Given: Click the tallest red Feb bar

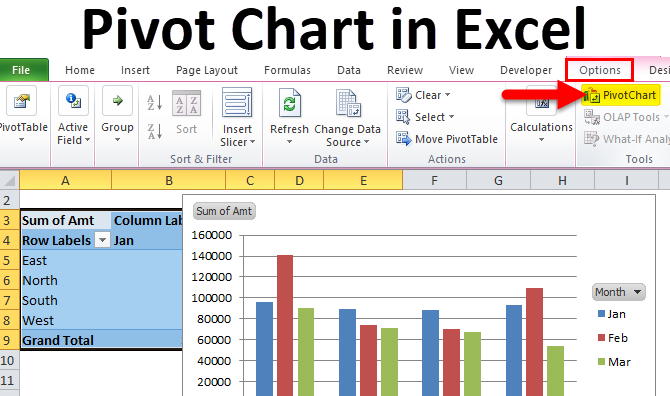Looking at the screenshot, I should (285, 325).
